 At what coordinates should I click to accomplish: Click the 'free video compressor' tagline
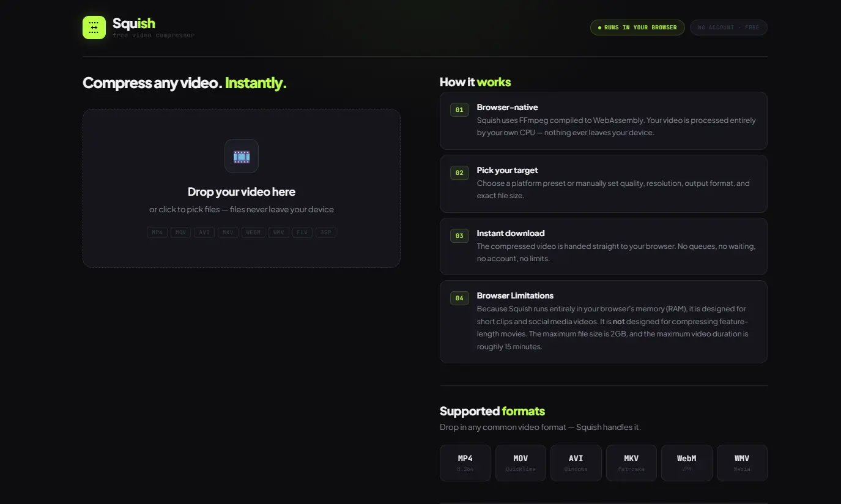pos(154,35)
